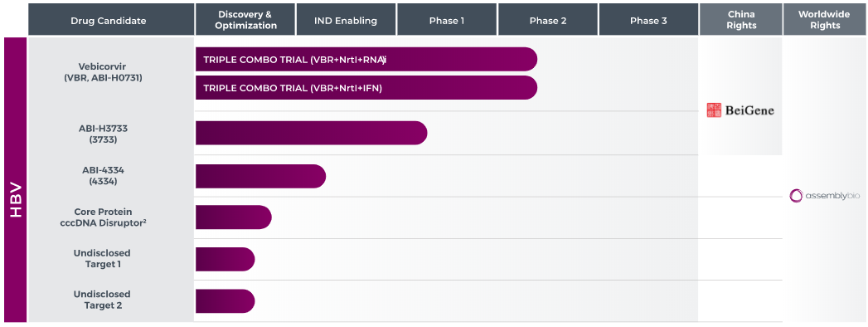Image resolution: width=868 pixels, height=327 pixels.
Task: Click the Phase 1 column header
Action: (447, 21)
